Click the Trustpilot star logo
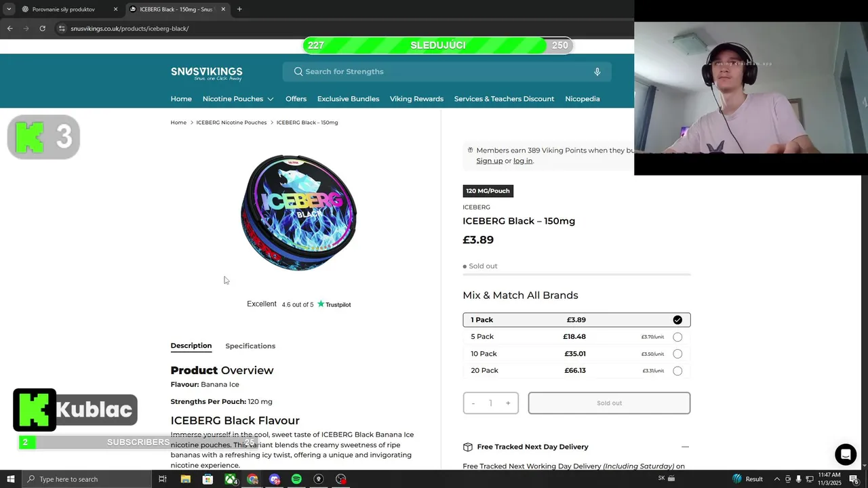Screen dimensions: 868x488 click(321, 304)
